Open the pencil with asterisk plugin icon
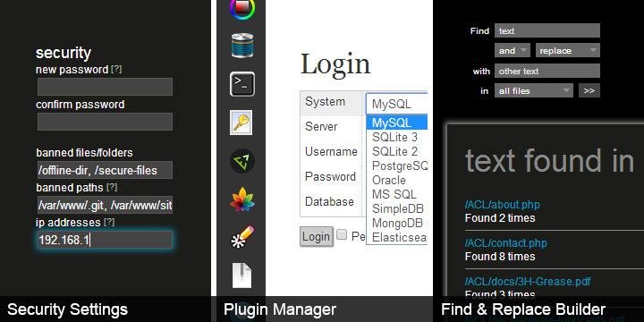Image resolution: width=644 pixels, height=322 pixels. click(x=242, y=237)
